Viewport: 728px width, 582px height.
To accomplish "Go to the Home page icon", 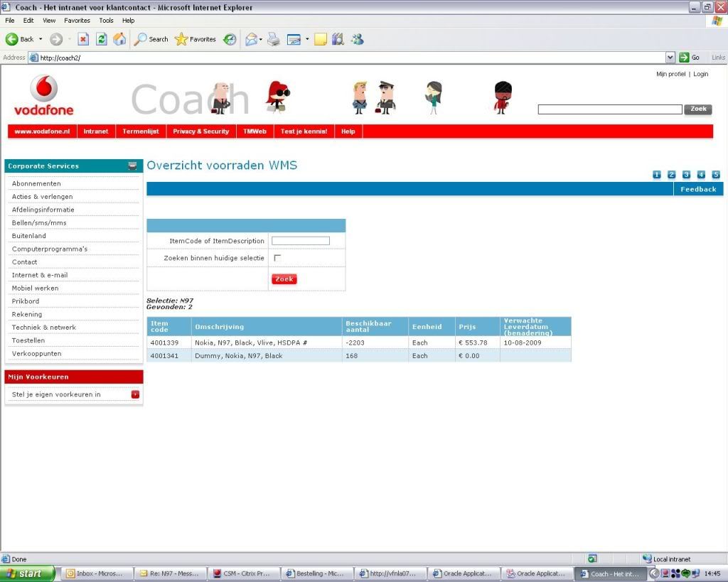I will click(119, 40).
